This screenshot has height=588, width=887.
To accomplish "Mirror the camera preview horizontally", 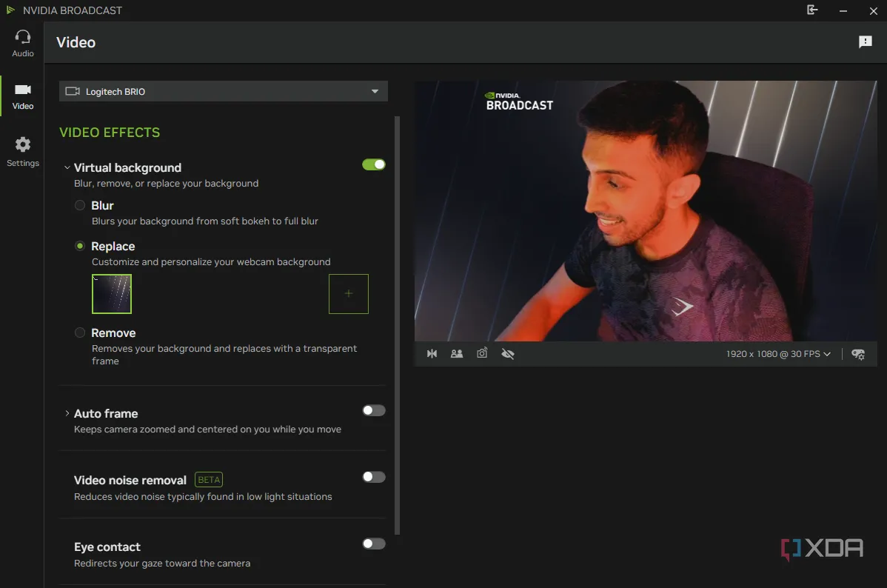I will click(x=432, y=353).
